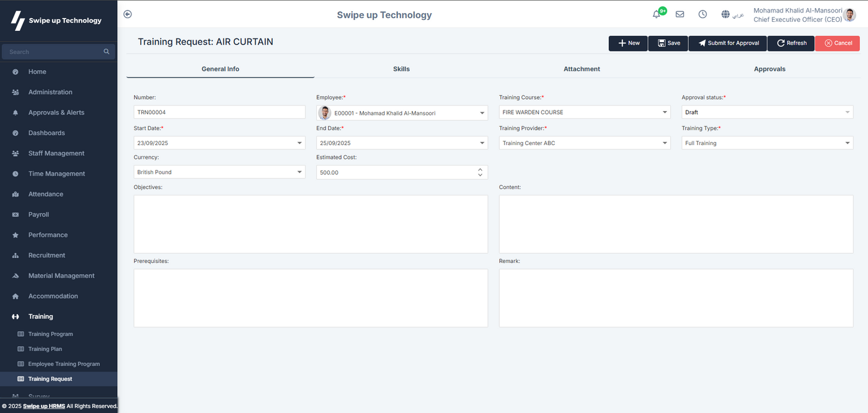The height and width of the screenshot is (413, 868).
Task: Click into the Objectives text area
Action: point(311,224)
